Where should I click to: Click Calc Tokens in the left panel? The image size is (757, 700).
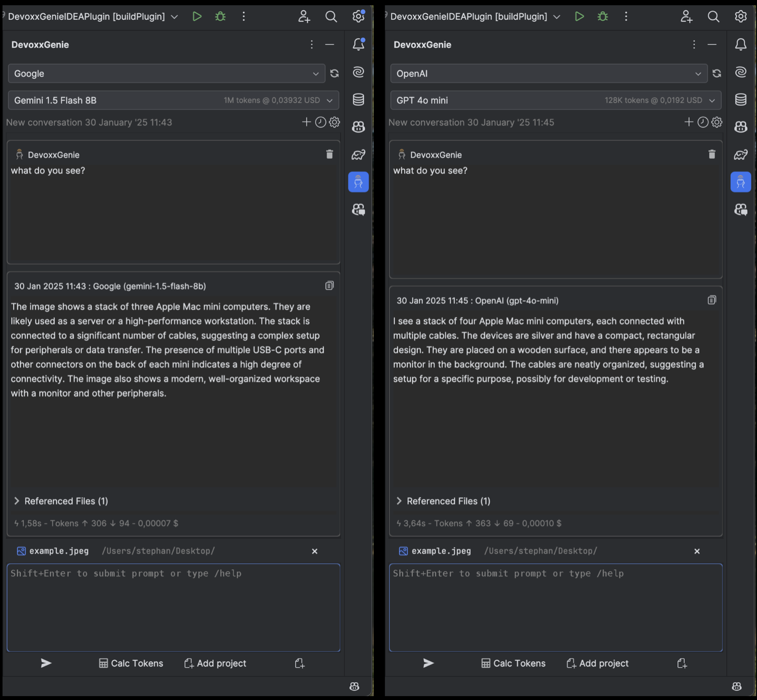pyautogui.click(x=131, y=663)
